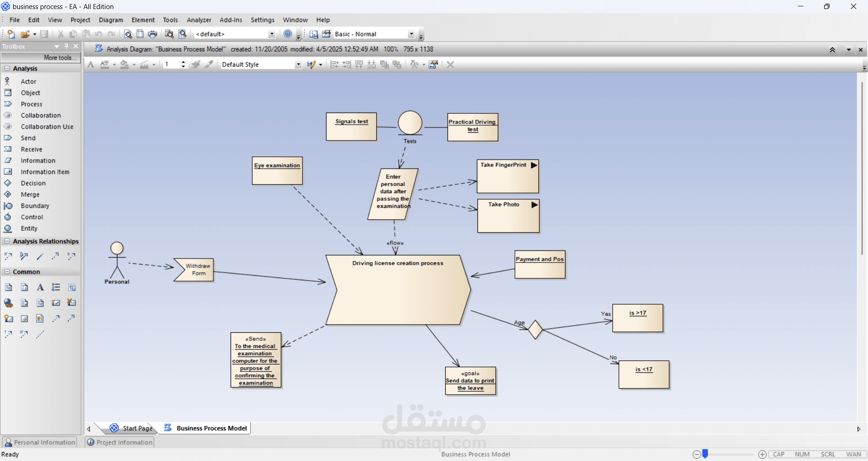Viewport: 868px width, 461px height.
Task: Click the Open Project folder icon
Action: click(25, 34)
